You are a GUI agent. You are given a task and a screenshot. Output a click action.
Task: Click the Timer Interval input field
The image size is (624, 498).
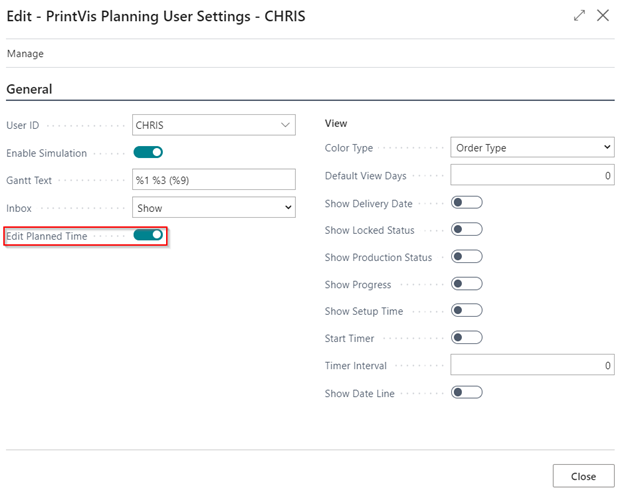(532, 365)
